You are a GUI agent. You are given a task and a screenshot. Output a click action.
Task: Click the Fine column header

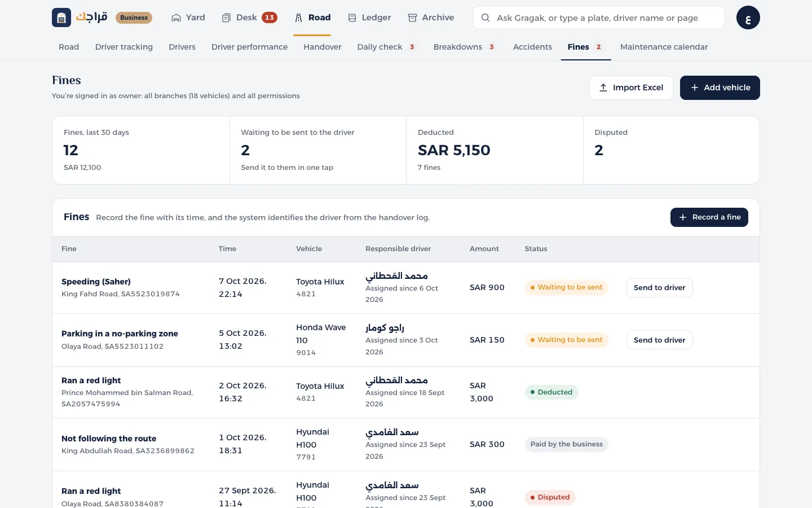69,249
